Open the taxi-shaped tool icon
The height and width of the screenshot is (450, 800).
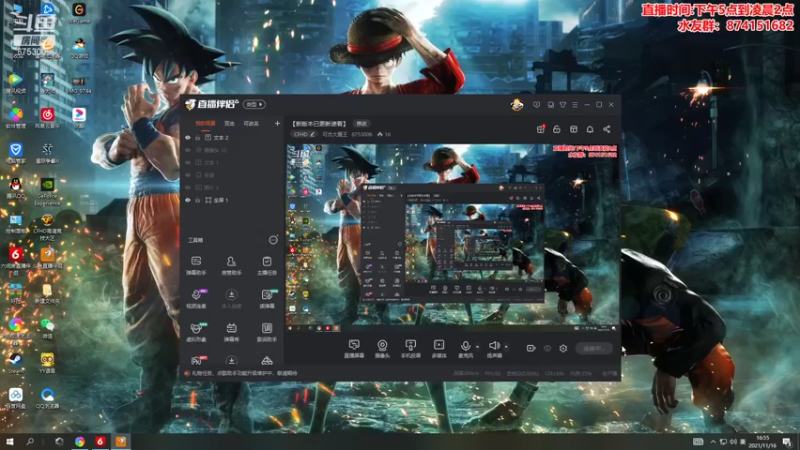(x=266, y=361)
